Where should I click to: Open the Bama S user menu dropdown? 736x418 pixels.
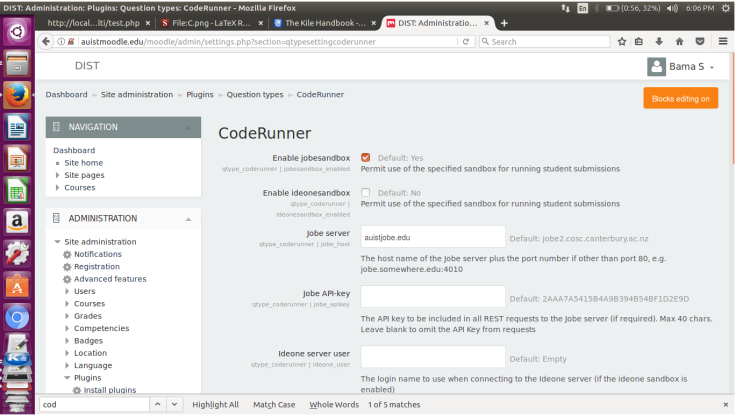685,67
